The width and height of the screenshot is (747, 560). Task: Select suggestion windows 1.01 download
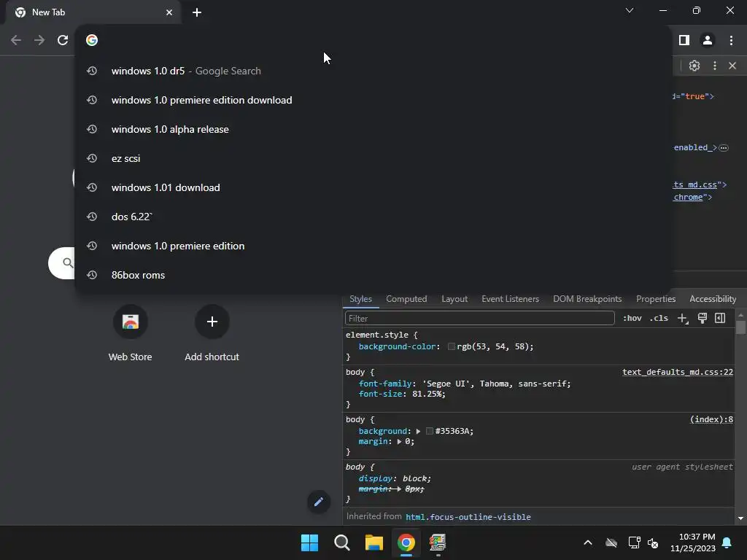373,187
